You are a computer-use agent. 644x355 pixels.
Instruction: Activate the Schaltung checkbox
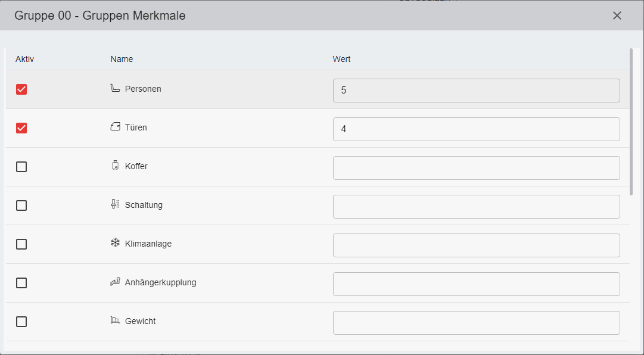(21, 205)
